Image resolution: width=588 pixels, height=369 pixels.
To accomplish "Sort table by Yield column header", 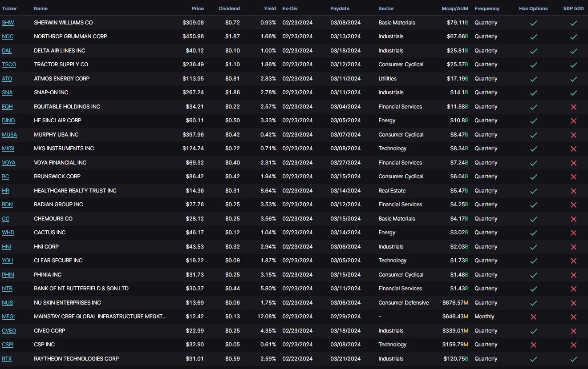I will pos(270,8).
